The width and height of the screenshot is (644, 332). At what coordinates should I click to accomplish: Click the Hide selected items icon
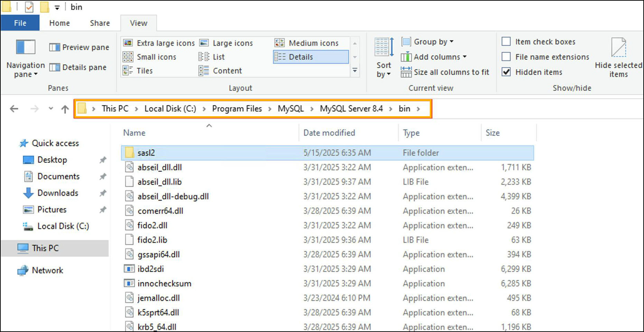point(618,48)
